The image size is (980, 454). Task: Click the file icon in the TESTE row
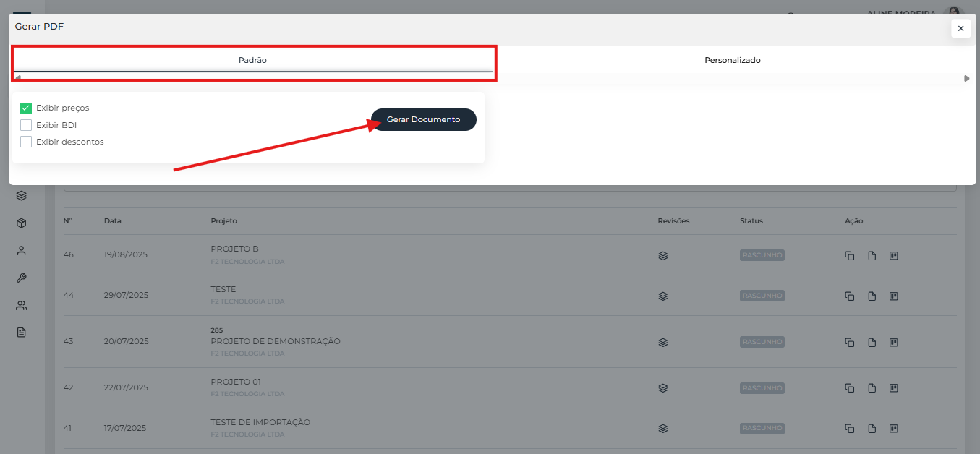point(872,296)
